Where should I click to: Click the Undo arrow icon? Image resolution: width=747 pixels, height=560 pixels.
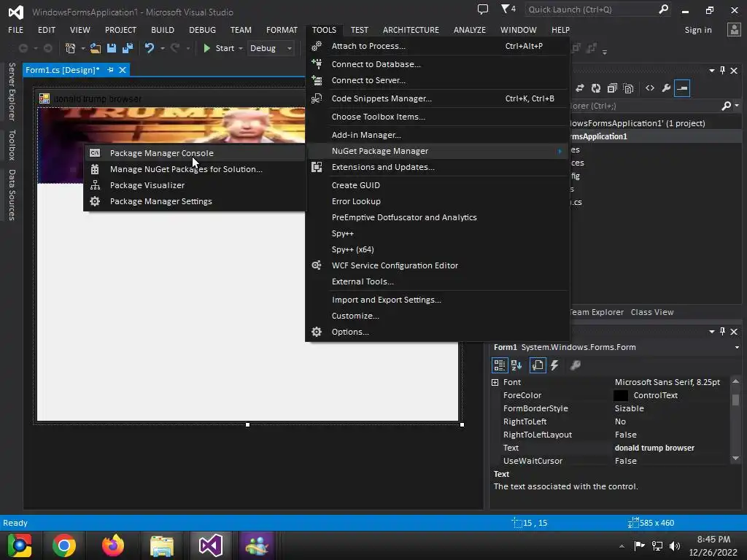coord(150,48)
